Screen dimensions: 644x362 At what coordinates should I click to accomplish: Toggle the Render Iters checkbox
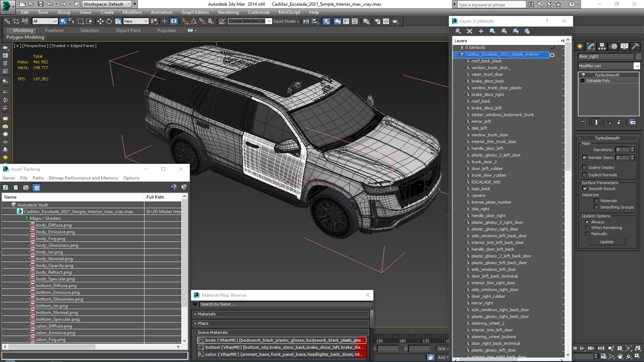[x=584, y=157]
